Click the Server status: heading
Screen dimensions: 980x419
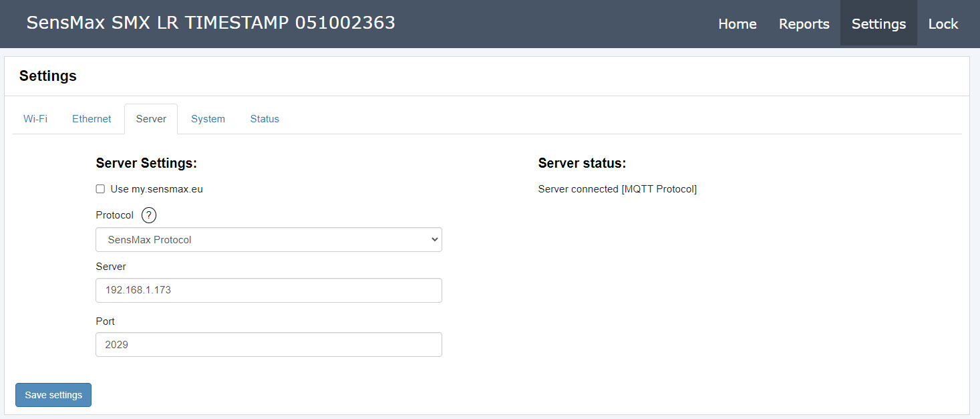582,163
